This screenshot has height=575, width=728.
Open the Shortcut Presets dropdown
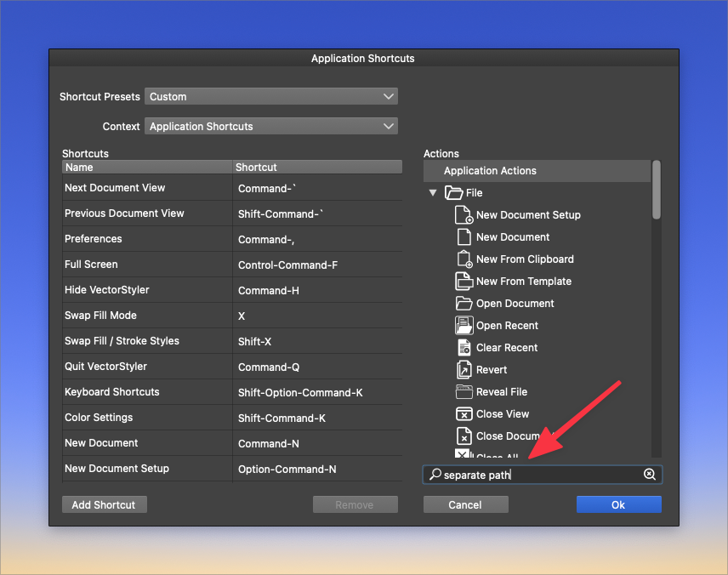tap(271, 97)
